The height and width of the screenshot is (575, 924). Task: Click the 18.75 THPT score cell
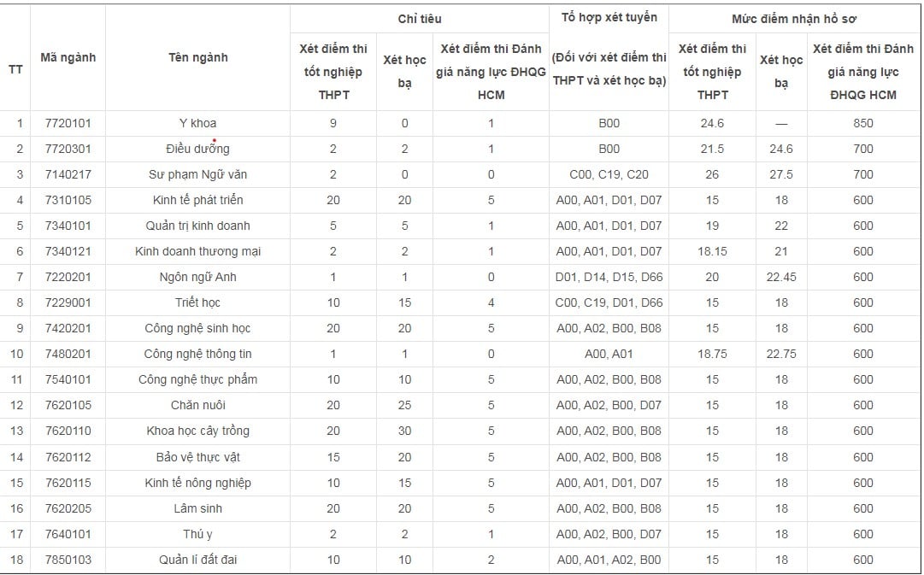coord(712,354)
